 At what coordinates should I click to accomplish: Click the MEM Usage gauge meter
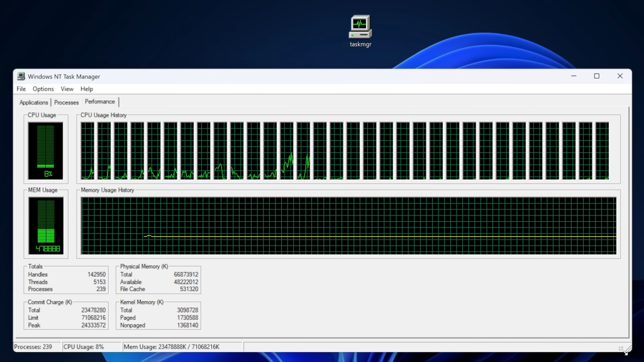[45, 225]
